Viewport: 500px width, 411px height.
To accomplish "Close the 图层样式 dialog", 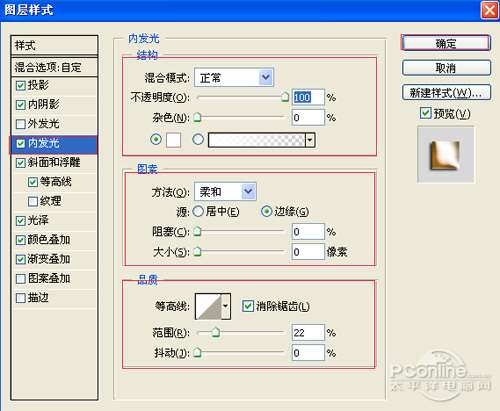I will tap(489, 10).
